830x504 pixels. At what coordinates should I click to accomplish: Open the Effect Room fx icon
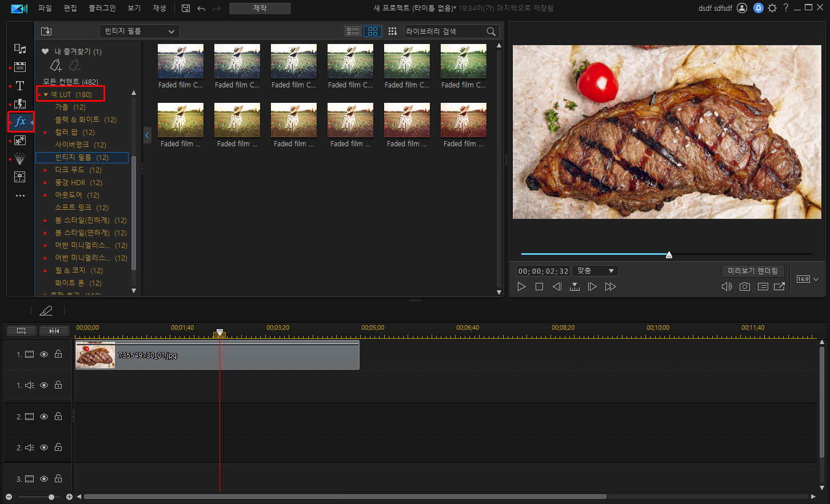(x=21, y=122)
